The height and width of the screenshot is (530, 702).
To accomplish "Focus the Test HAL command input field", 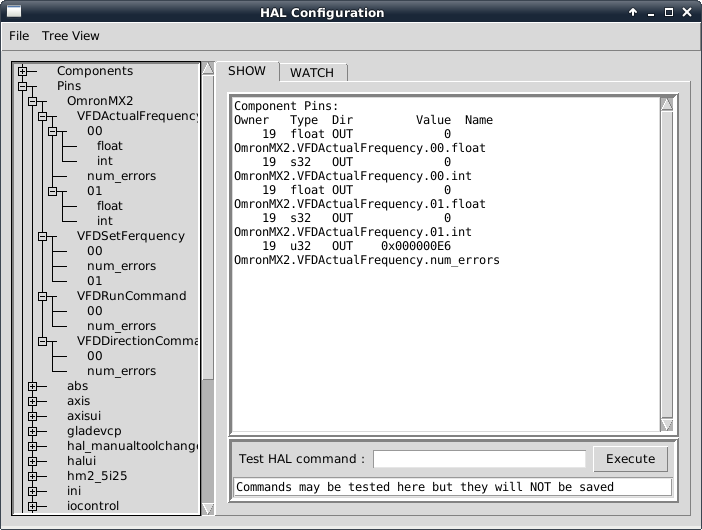I will tap(479, 459).
